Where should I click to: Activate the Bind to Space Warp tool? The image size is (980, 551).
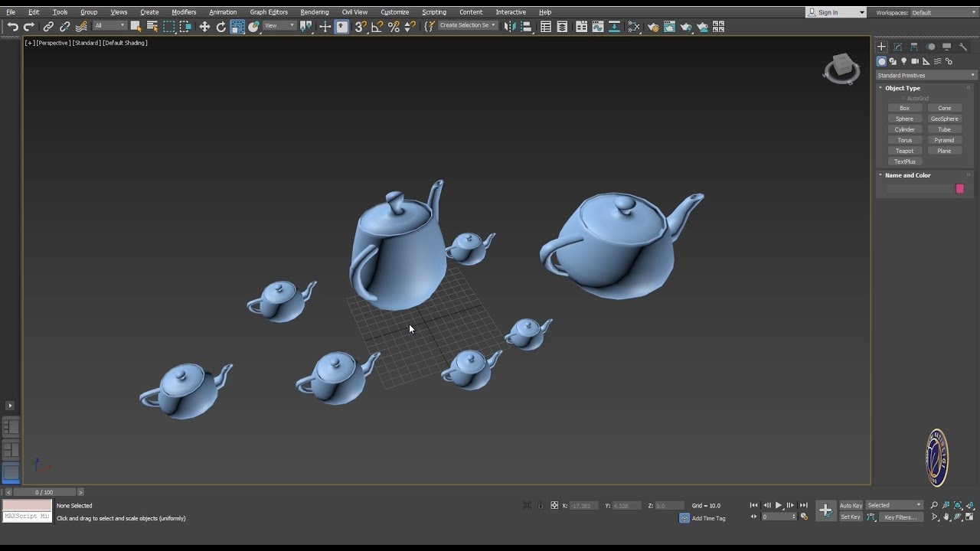click(81, 27)
